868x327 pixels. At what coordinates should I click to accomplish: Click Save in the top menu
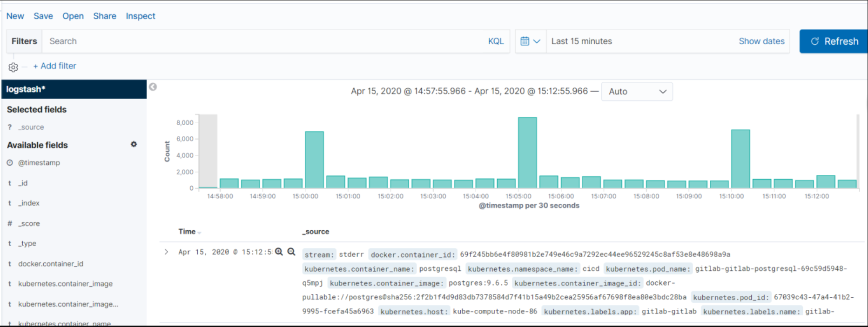(x=43, y=16)
